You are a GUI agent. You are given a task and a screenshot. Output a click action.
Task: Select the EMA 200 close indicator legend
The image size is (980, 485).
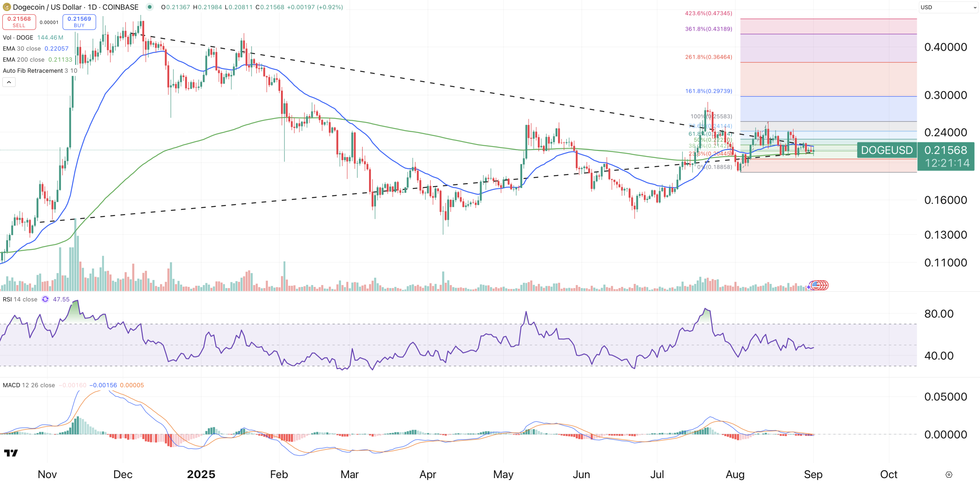pos(24,60)
